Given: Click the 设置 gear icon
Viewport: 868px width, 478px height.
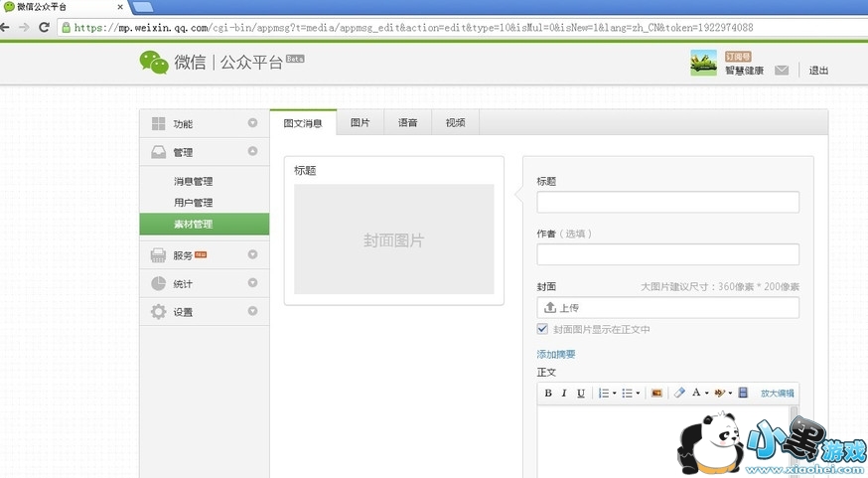Looking at the screenshot, I should tap(158, 311).
